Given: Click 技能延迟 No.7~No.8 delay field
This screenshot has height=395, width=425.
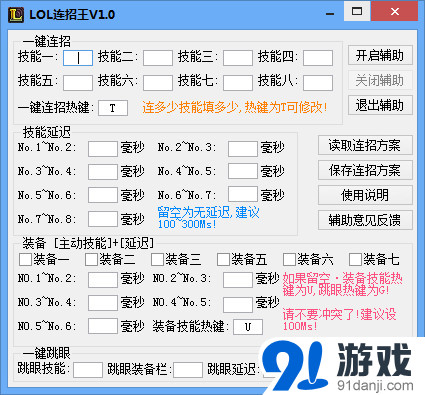Looking at the screenshot, I should [103, 219].
